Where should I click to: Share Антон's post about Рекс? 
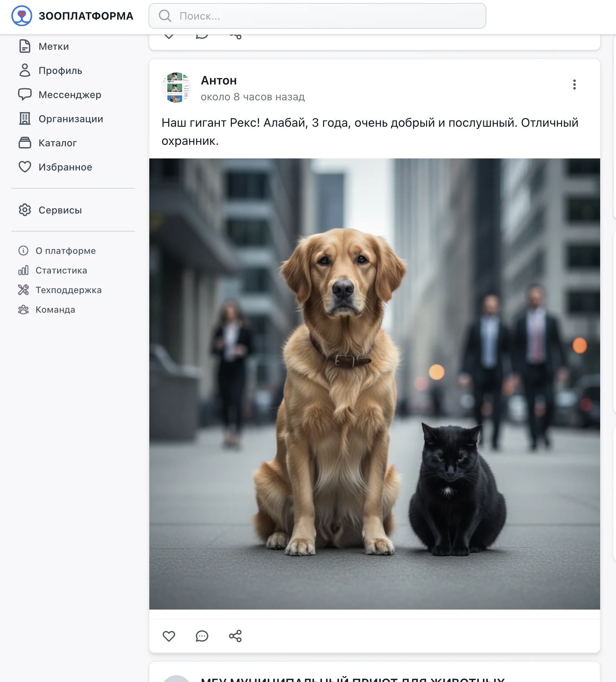pyautogui.click(x=235, y=636)
